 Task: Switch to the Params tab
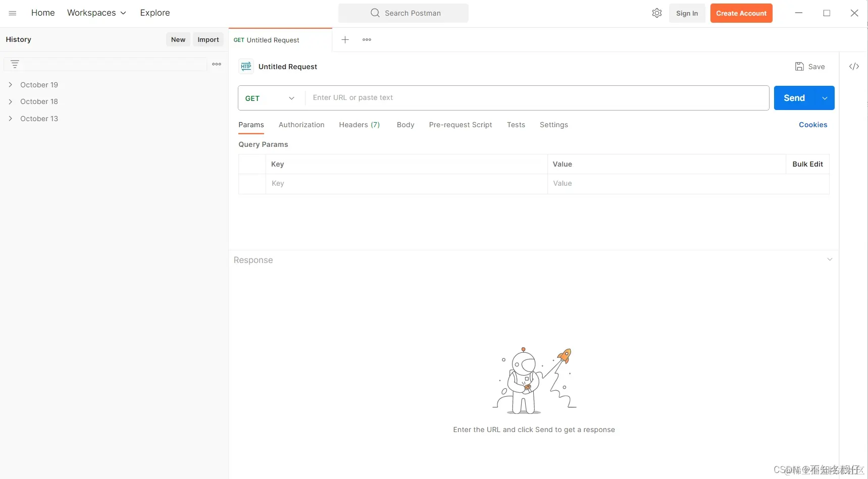click(x=251, y=125)
